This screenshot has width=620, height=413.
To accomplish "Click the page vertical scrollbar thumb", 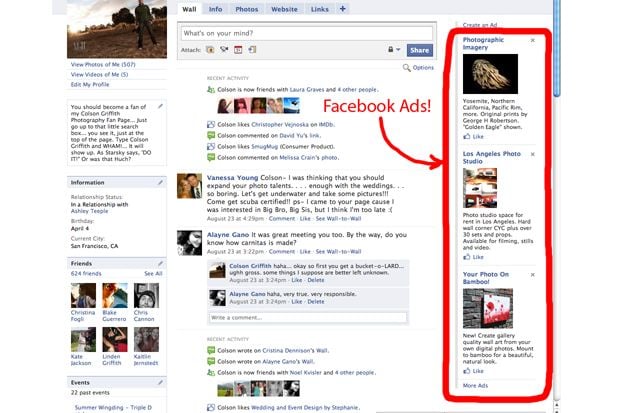I will [557, 47].
